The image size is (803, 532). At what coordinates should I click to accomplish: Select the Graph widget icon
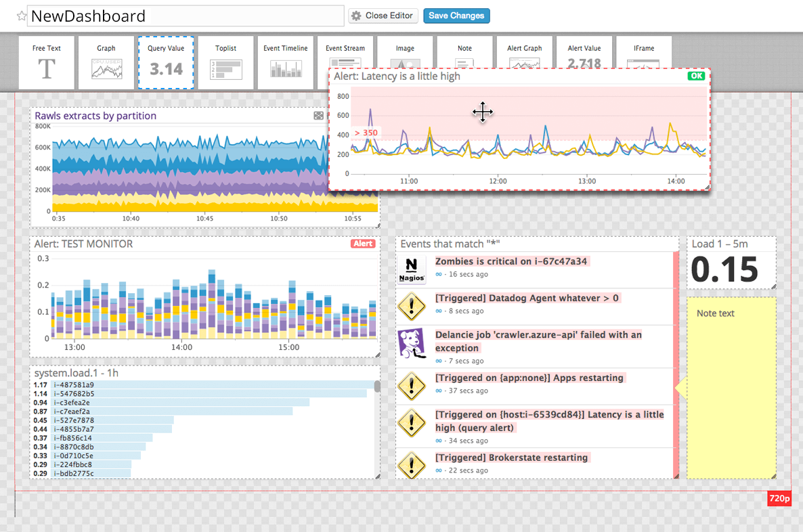tap(106, 61)
